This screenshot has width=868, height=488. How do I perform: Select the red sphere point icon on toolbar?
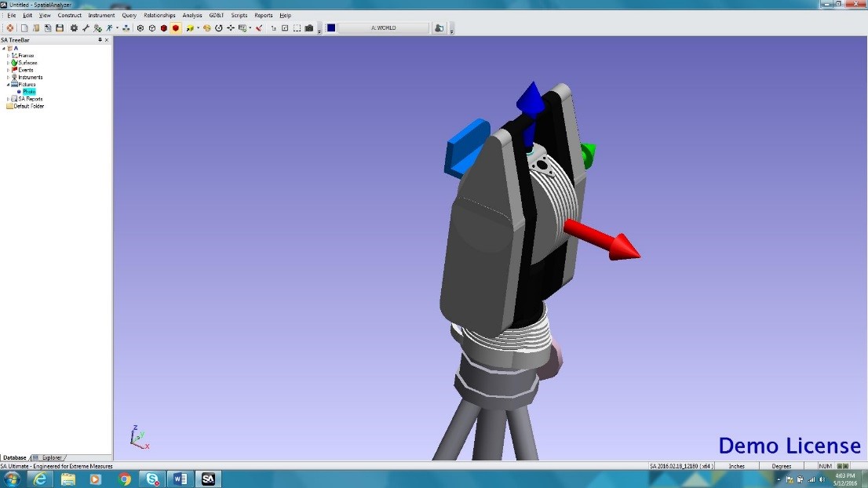point(163,27)
